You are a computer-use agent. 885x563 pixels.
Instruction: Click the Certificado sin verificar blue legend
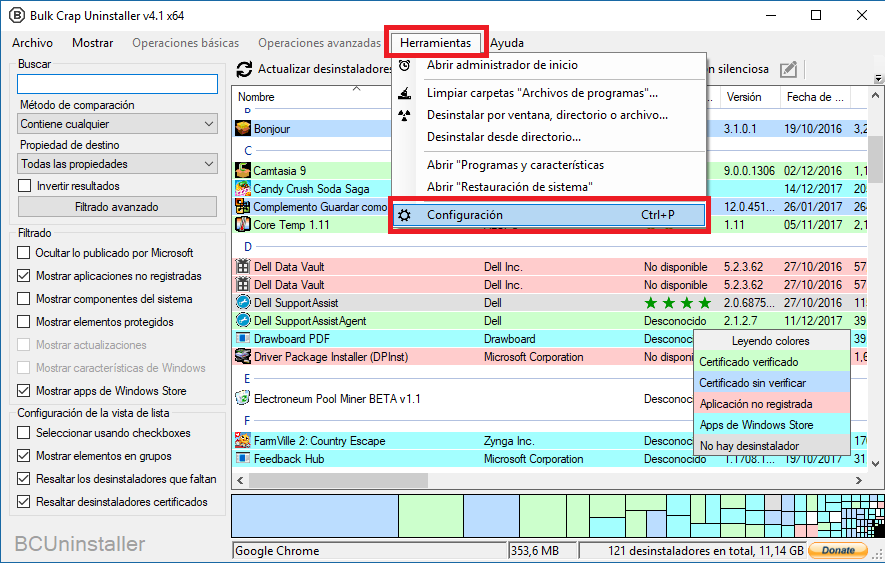coord(772,383)
